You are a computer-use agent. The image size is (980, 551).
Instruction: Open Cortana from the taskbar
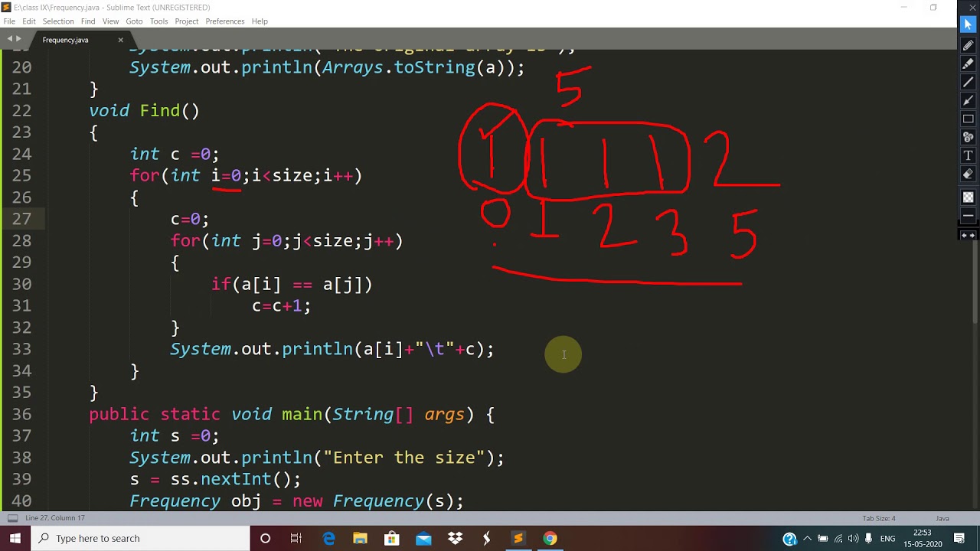(265, 538)
